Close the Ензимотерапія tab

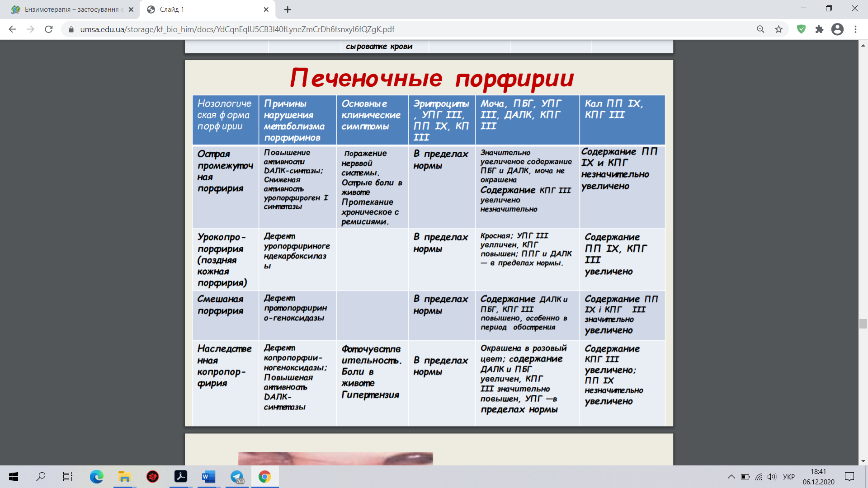(x=131, y=9)
